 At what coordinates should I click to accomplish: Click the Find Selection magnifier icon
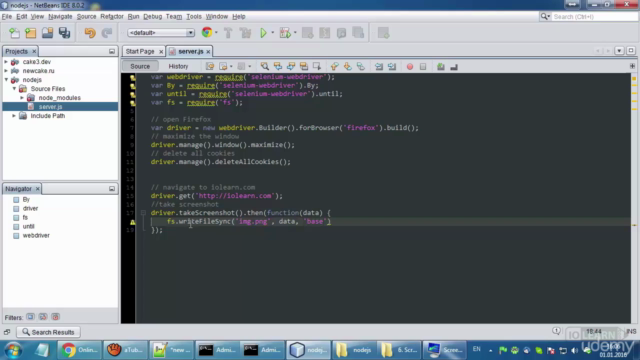tap(264, 67)
